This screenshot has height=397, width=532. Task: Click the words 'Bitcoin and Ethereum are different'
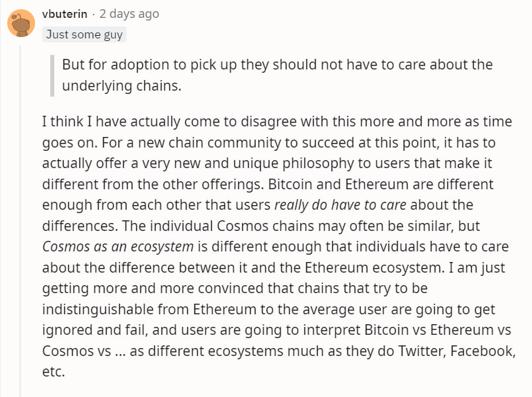[380, 184]
